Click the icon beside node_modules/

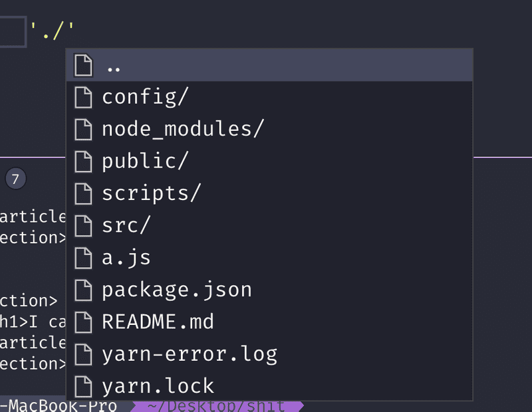[x=83, y=129]
